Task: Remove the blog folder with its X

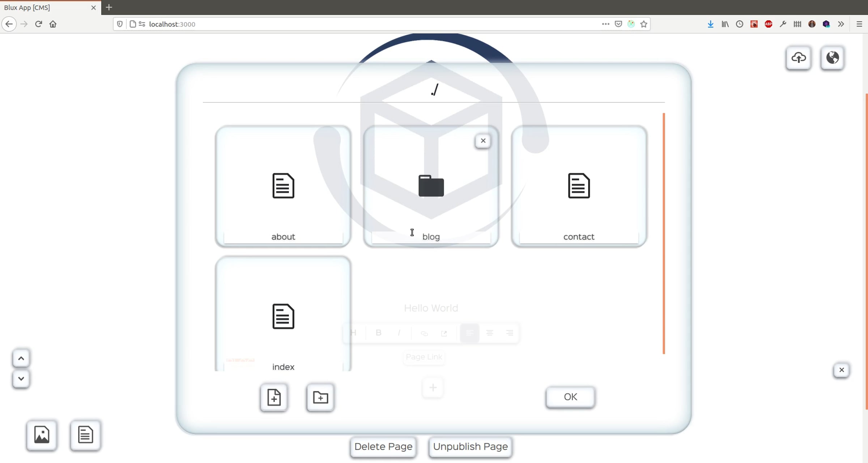Action: 483,141
